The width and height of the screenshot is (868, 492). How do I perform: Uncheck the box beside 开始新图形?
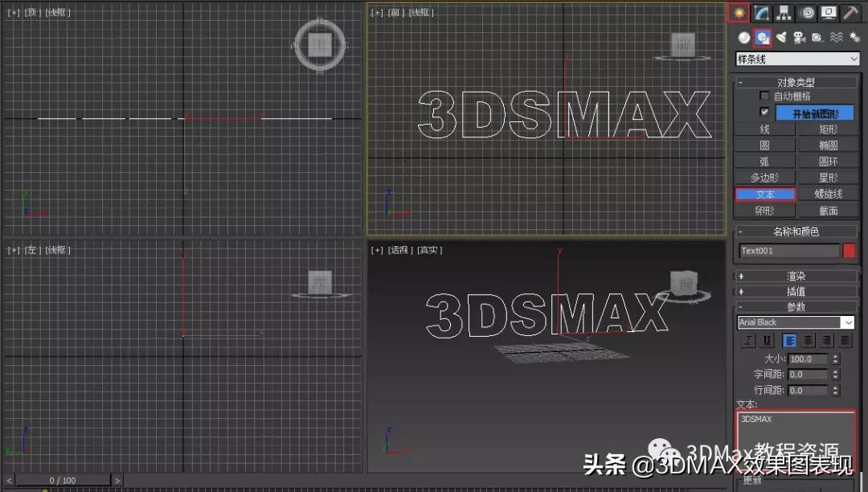[x=764, y=112]
